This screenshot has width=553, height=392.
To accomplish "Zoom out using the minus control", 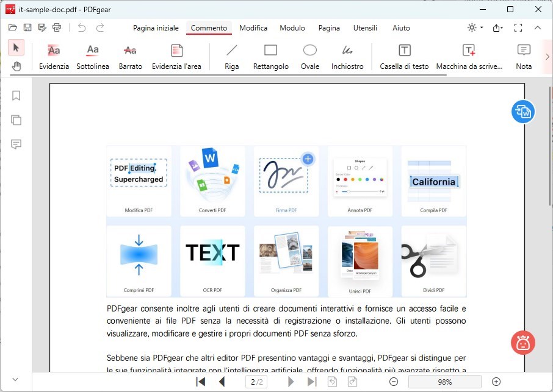I will pos(394,381).
